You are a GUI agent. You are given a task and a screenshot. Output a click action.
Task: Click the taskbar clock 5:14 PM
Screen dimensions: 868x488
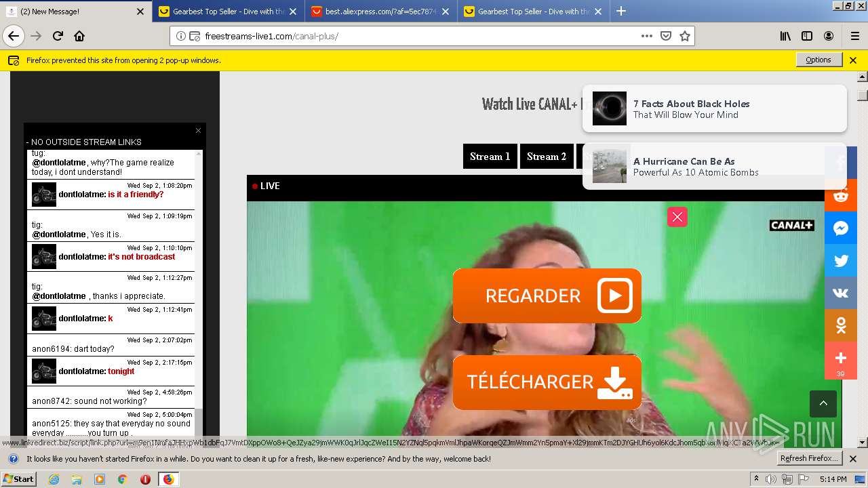pos(833,479)
